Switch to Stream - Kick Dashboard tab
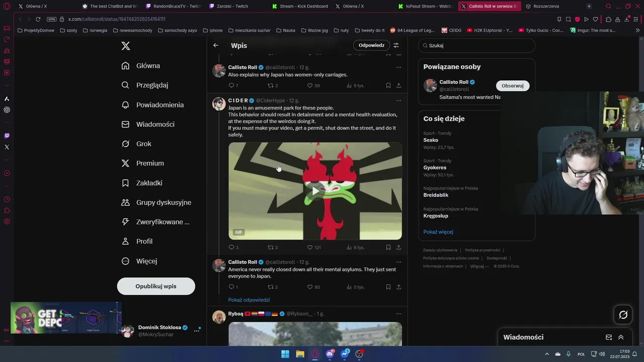Viewport: 644px width, 362px height. (x=303, y=6)
